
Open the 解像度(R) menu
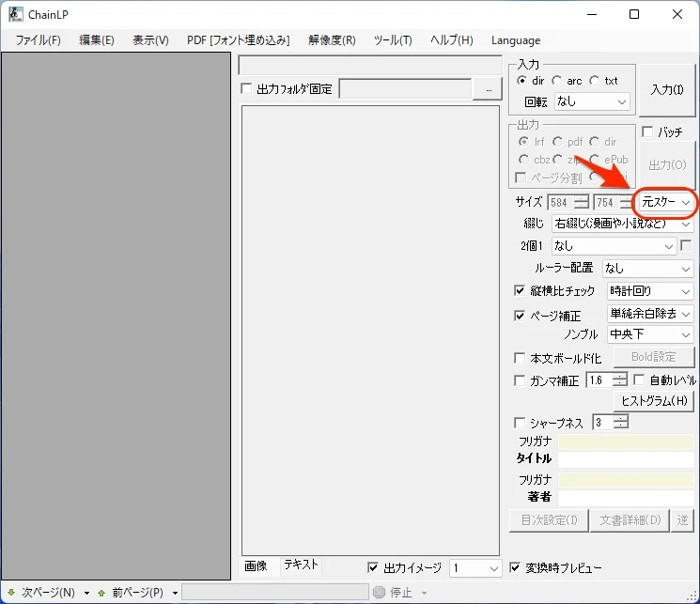332,40
